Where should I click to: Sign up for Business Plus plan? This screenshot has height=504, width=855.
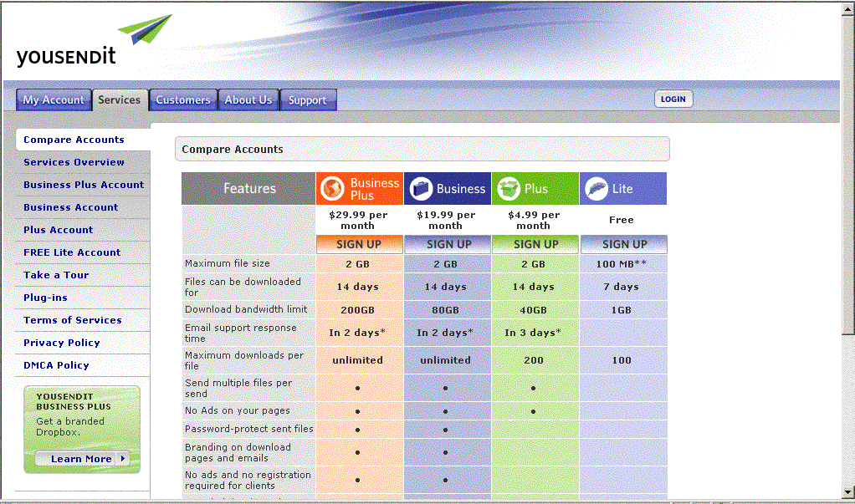[x=358, y=244]
